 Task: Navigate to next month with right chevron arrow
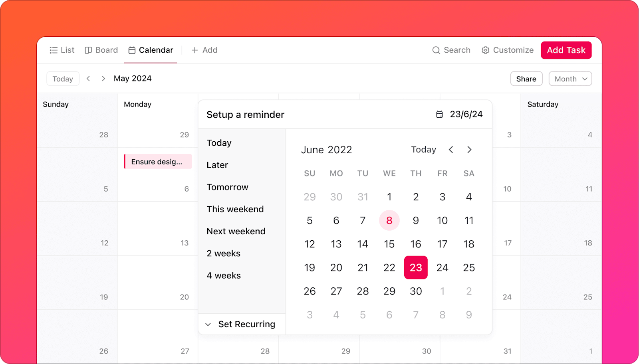click(x=469, y=150)
